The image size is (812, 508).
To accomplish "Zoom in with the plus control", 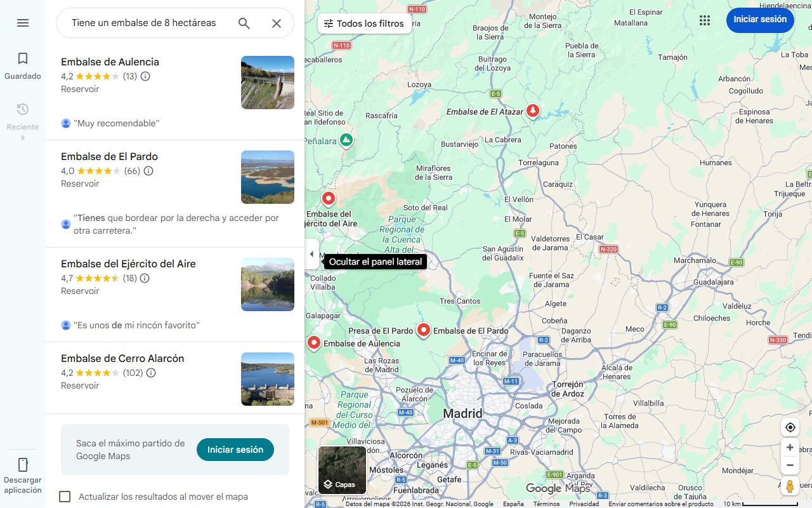I will 790,447.
